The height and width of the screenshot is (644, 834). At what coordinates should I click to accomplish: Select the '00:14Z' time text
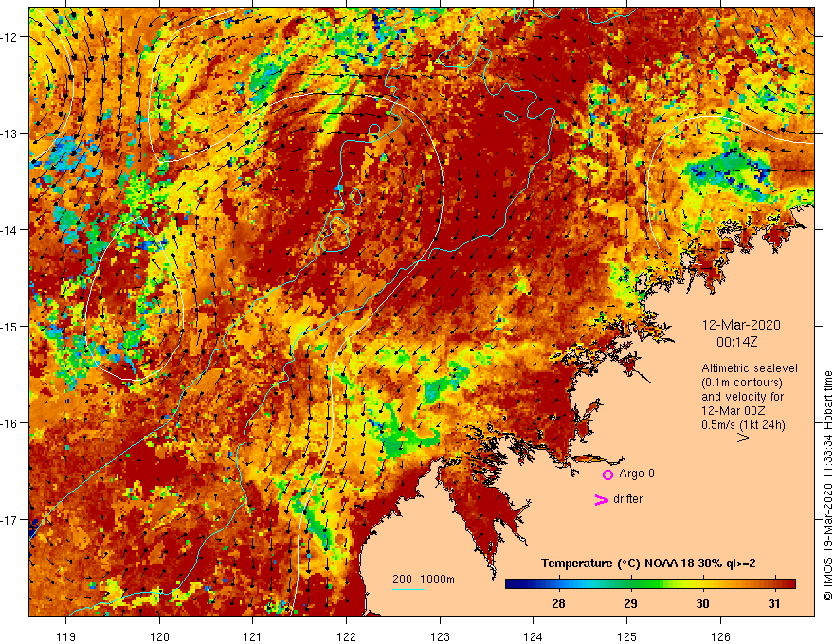click(x=736, y=342)
